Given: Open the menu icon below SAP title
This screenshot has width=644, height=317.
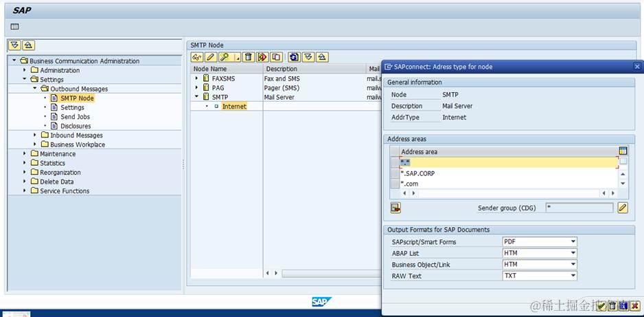Looking at the screenshot, I should [x=15, y=27].
